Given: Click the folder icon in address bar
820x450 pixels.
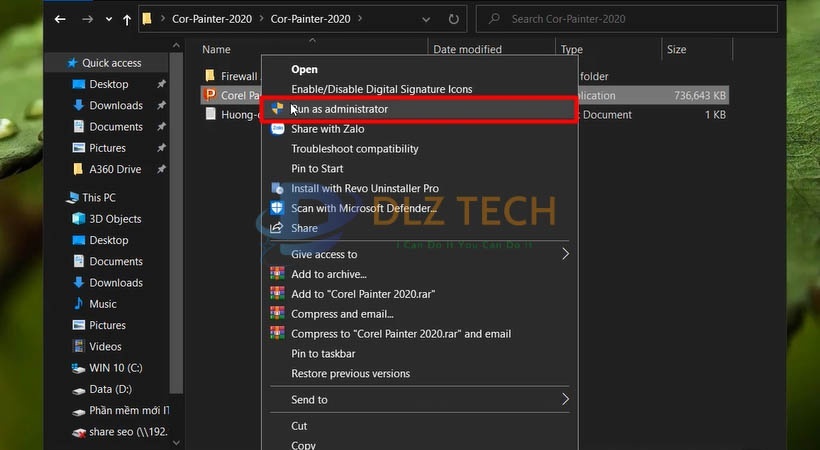Looking at the screenshot, I should [147, 19].
